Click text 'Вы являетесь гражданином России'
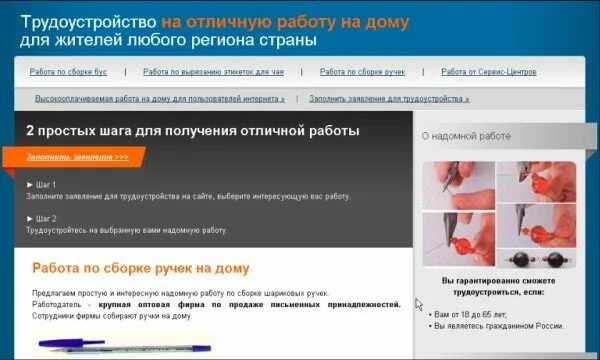This screenshot has height=360, width=600. coord(499,326)
